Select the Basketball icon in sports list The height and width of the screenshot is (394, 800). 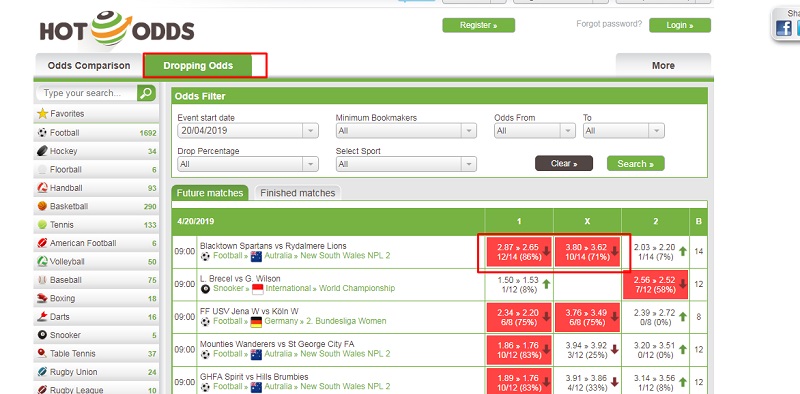[x=42, y=206]
